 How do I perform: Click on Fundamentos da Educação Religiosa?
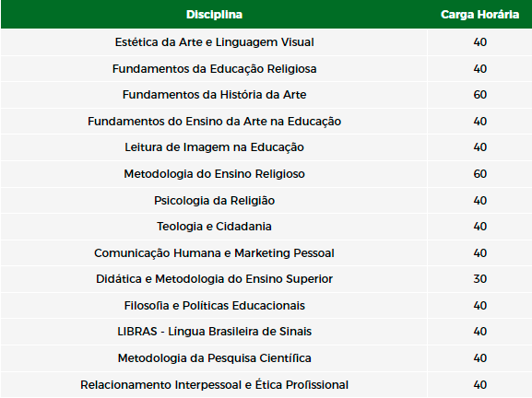point(214,69)
